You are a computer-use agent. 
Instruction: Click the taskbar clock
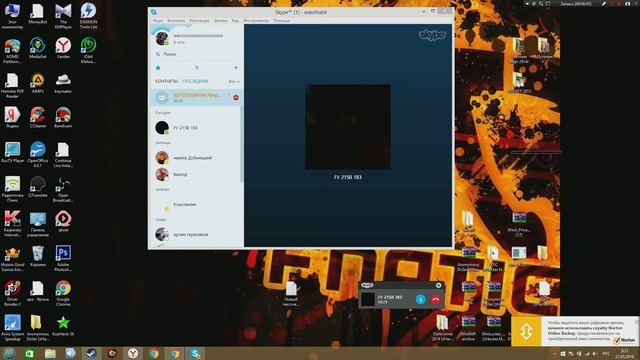point(625,353)
